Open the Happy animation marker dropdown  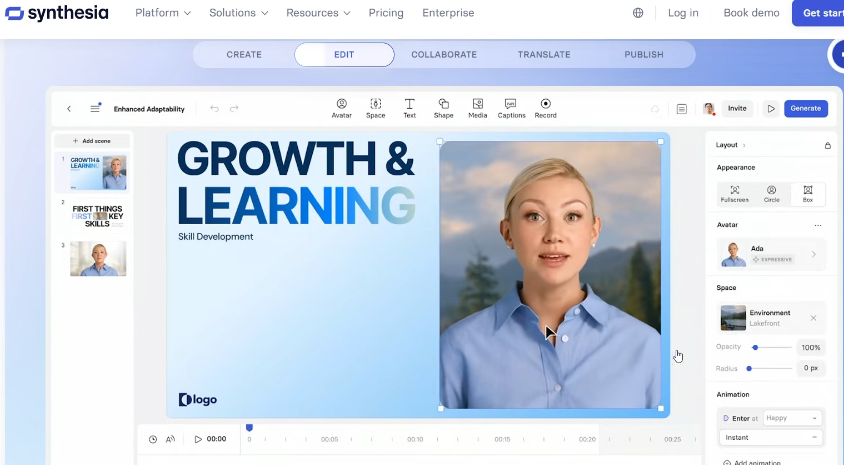tap(792, 418)
